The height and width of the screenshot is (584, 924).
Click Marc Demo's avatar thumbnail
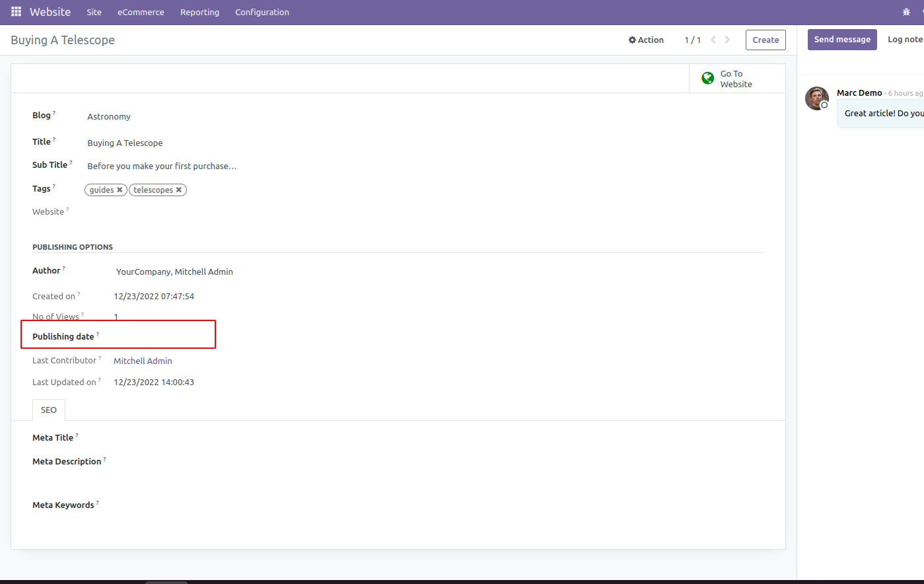(x=817, y=98)
